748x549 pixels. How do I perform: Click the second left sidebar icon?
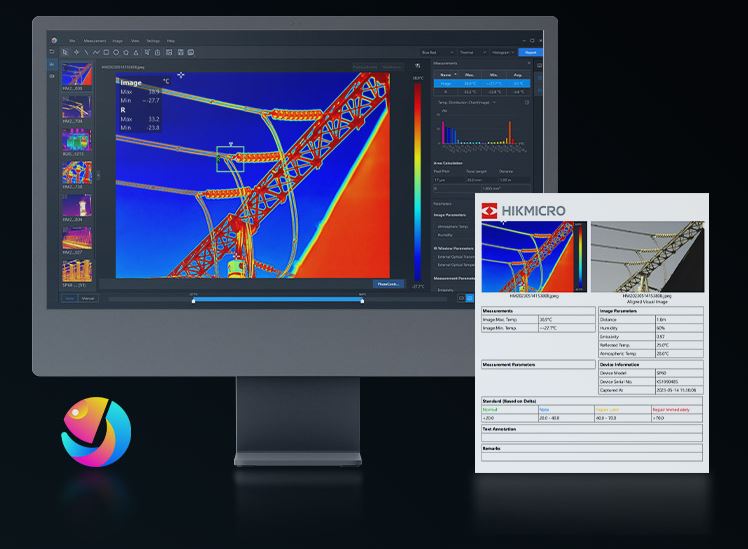point(52,76)
